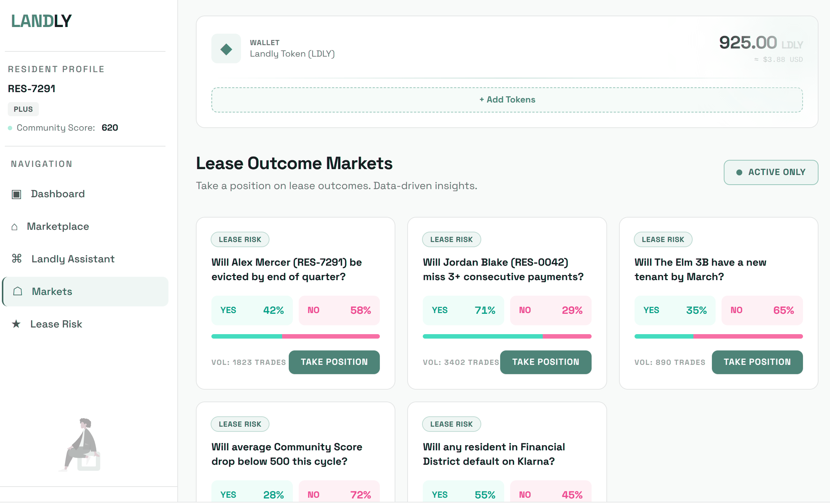Click the Markets sidebar icon
The image size is (830, 504).
(18, 292)
